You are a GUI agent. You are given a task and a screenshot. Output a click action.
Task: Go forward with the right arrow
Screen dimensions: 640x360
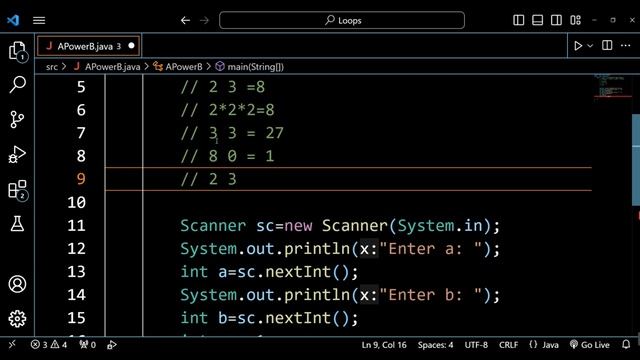pyautogui.click(x=204, y=20)
